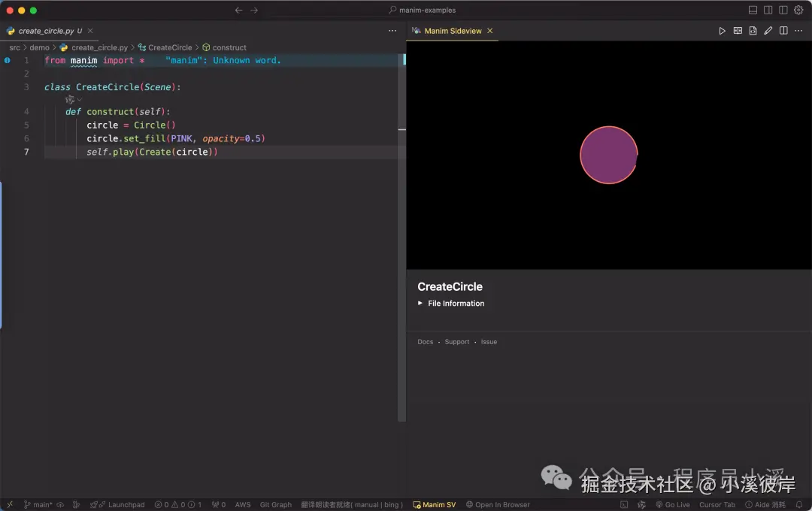Click the ports forwarded 0 status item
The image size is (812, 511).
(x=219, y=505)
